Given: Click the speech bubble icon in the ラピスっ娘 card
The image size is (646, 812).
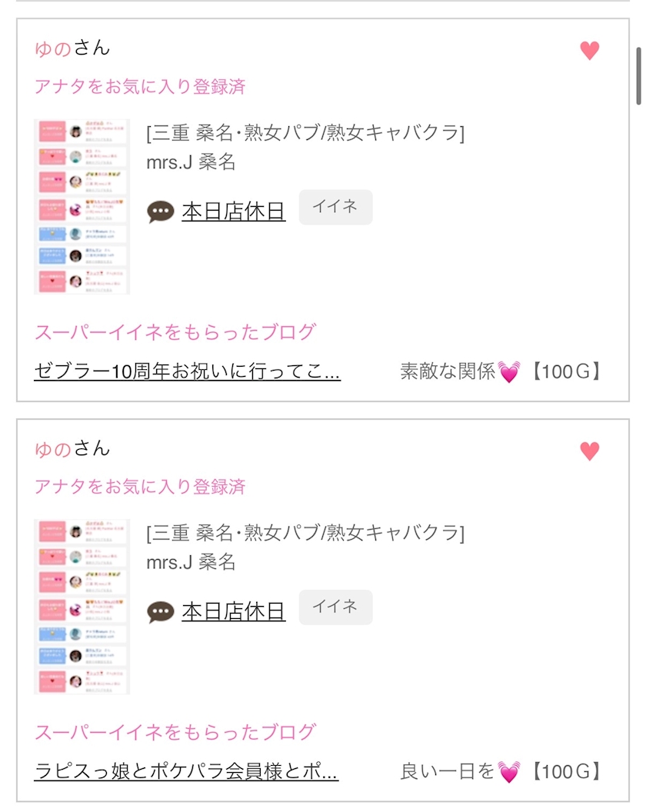Looking at the screenshot, I should click(x=161, y=611).
